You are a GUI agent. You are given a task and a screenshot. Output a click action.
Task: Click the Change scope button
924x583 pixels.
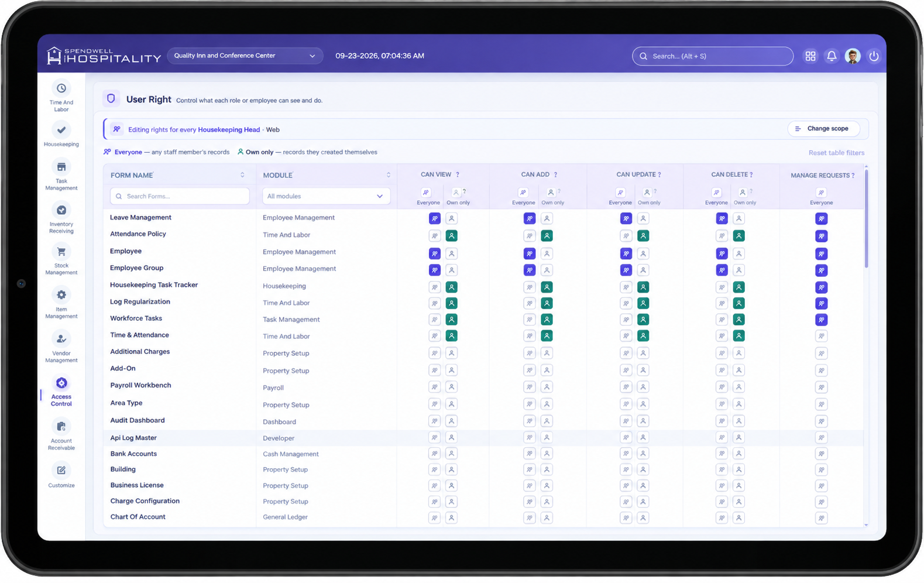pyautogui.click(x=823, y=129)
